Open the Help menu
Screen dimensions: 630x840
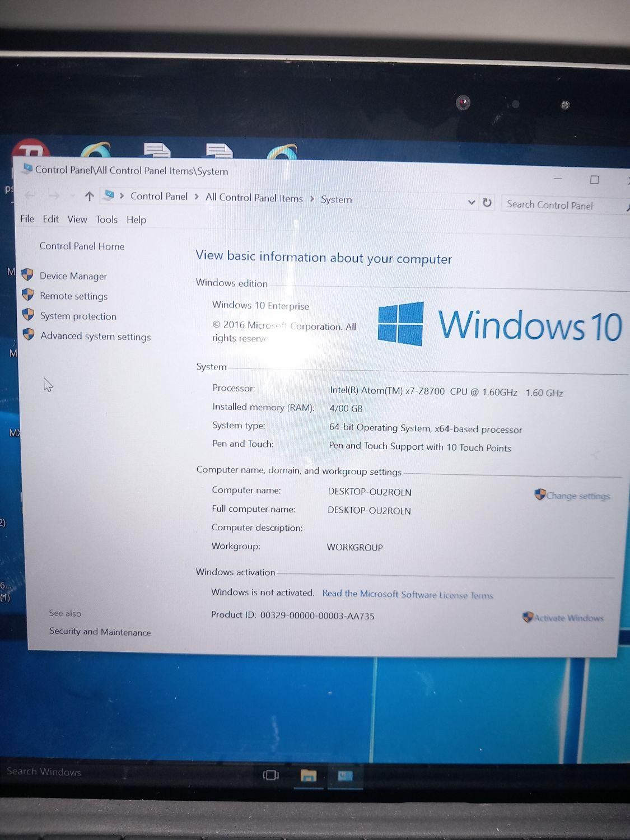point(136,220)
